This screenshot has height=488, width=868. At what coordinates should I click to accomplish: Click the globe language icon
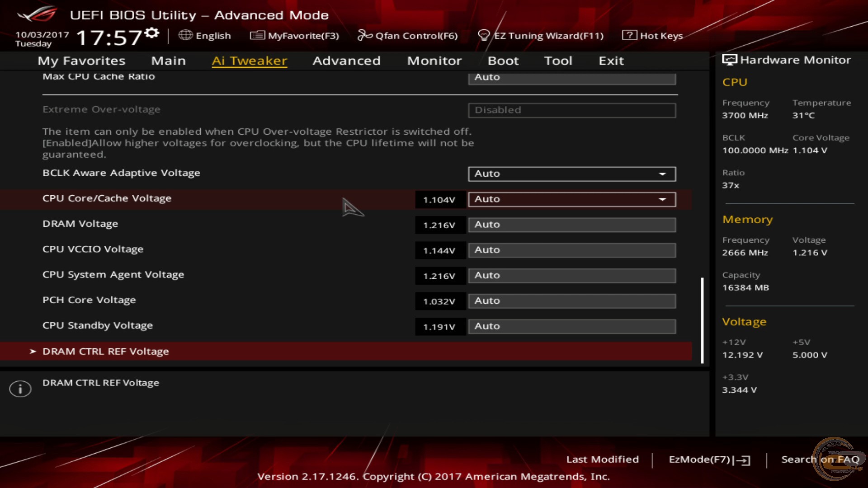click(185, 35)
